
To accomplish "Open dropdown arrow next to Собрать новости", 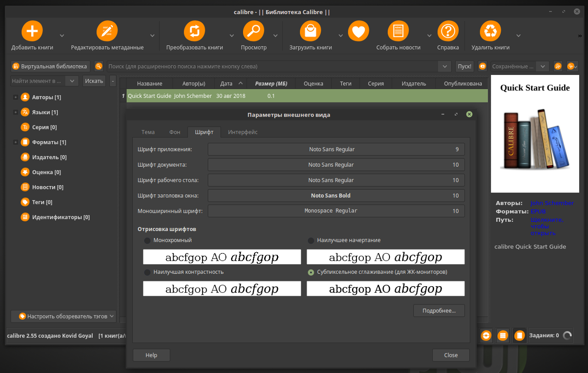I will (x=430, y=35).
